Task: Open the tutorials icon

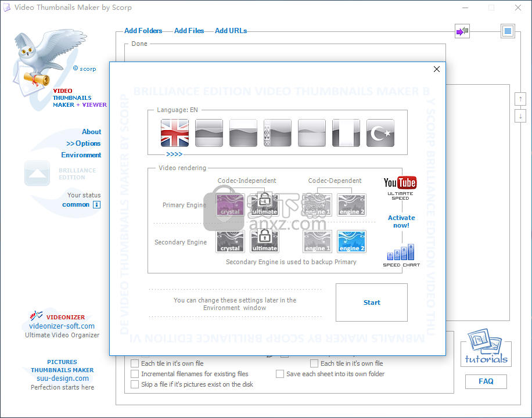Action: 486,347
